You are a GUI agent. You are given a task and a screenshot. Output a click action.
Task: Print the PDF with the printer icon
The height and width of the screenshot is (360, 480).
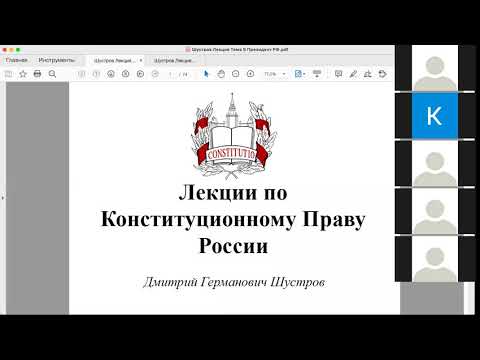click(37, 74)
